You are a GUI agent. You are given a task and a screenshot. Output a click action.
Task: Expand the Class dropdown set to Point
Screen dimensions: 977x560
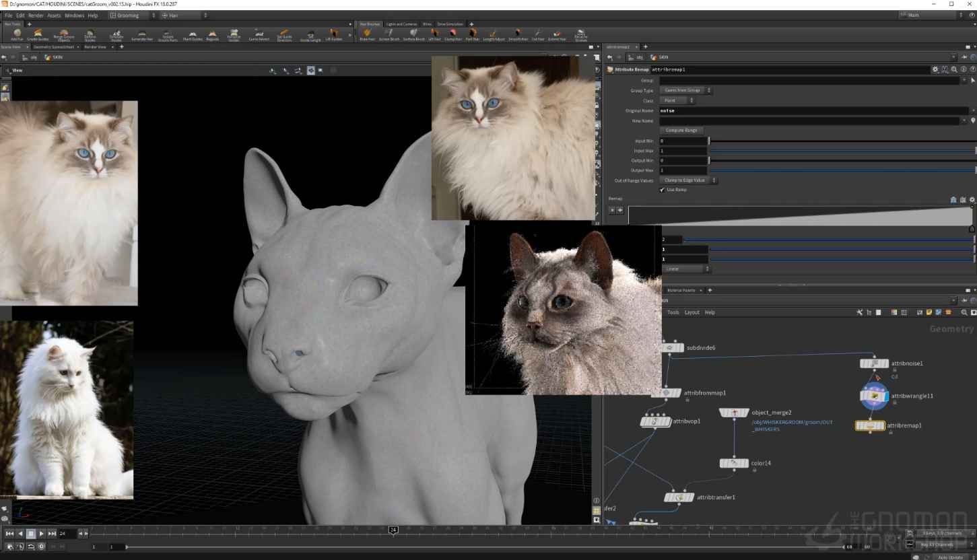(x=677, y=100)
